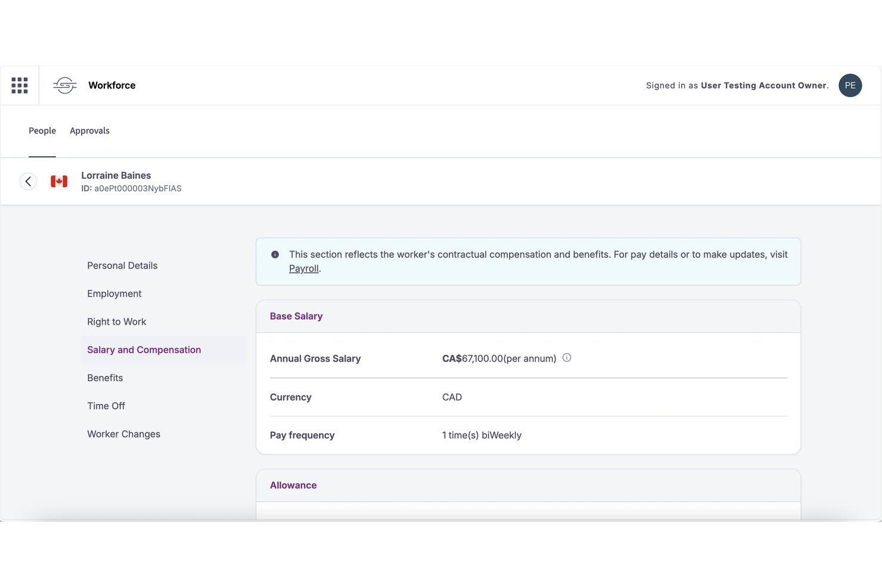Click the Workforce title text
Viewport: 882px width, 588px height.
(112, 85)
